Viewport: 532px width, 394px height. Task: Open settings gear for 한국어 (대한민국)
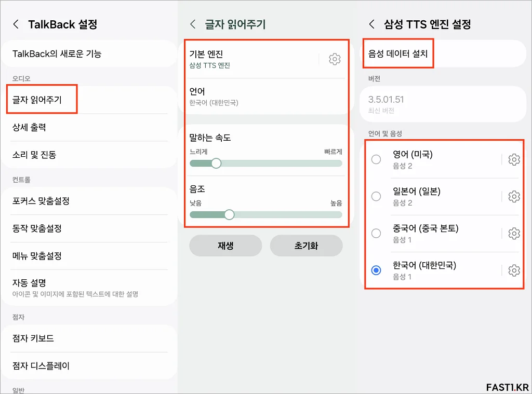click(514, 270)
